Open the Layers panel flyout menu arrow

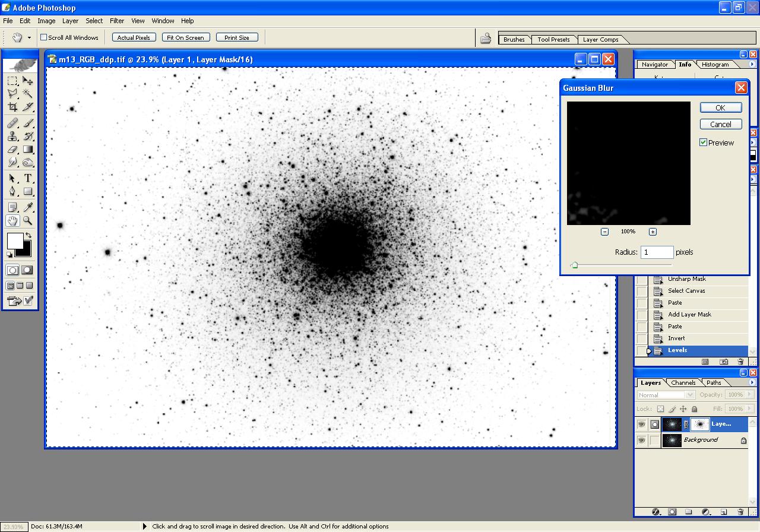[752, 382]
